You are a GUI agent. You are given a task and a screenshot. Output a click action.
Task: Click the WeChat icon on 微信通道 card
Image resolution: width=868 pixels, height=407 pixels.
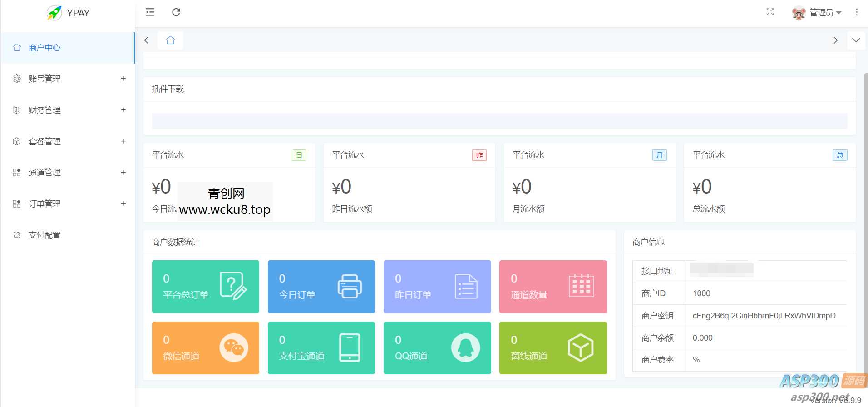(233, 348)
